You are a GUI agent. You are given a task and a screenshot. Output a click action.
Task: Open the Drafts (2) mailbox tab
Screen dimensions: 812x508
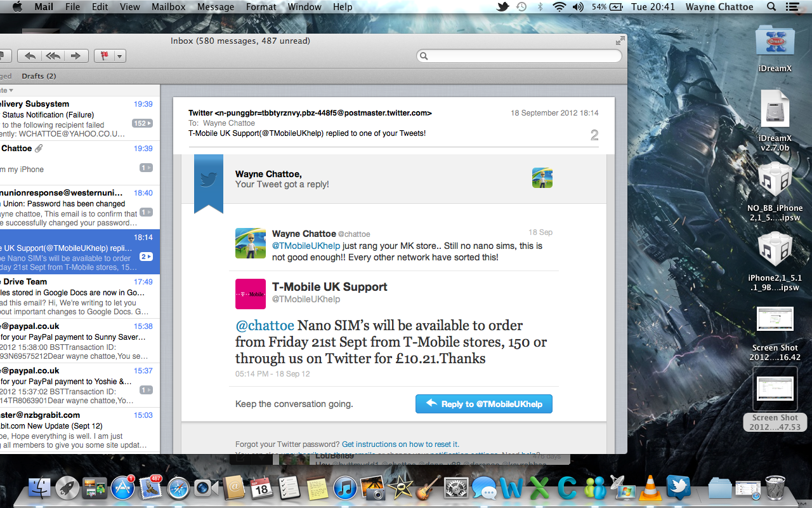tap(39, 76)
